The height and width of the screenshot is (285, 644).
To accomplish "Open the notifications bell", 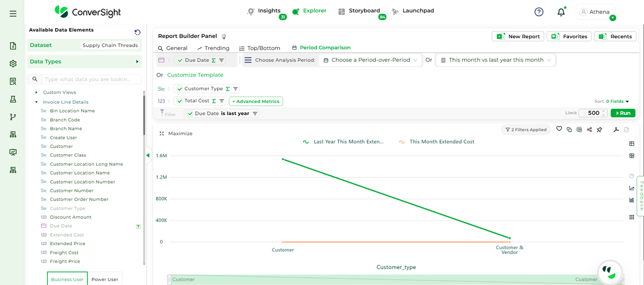I will click(x=561, y=12).
